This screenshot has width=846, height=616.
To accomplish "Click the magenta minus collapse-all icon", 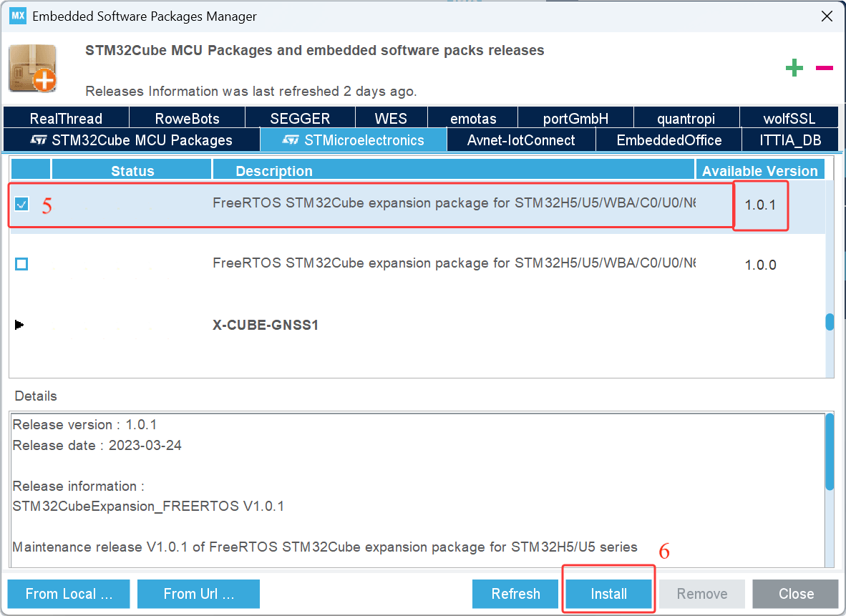I will [x=825, y=68].
